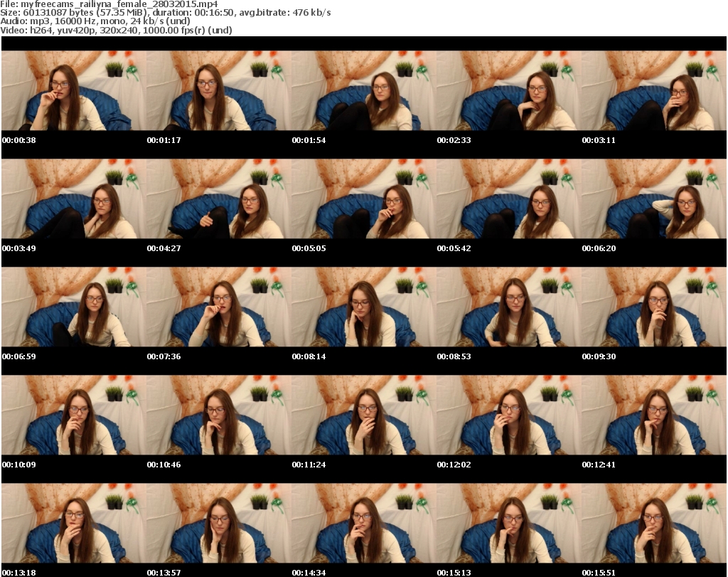This screenshot has height=577, width=728.
Task: Choose the frame labeled 00:12:41
Action: [x=654, y=415]
